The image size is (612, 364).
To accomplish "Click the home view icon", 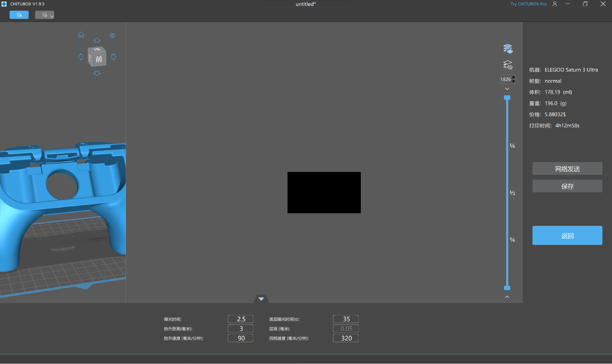I will click(81, 35).
